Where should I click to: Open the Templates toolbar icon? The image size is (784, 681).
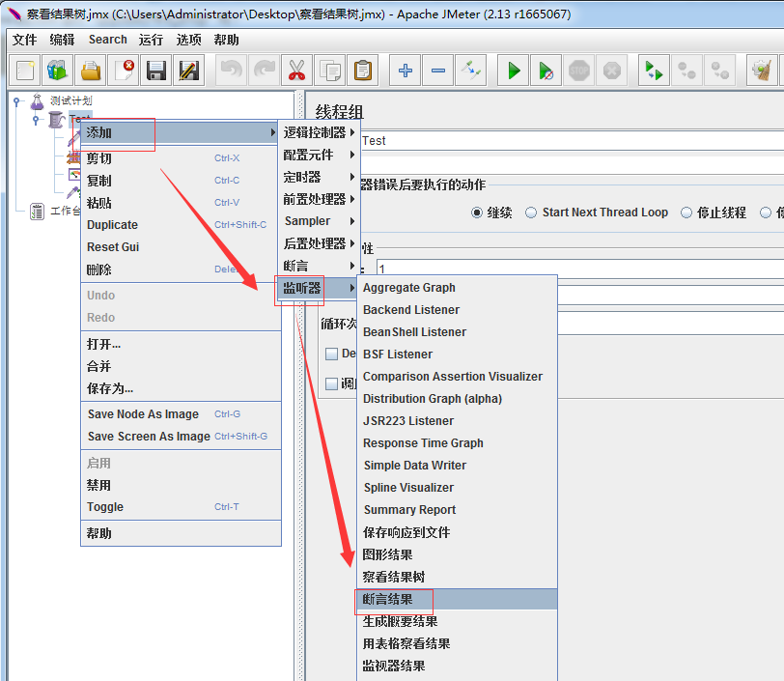click(x=58, y=71)
